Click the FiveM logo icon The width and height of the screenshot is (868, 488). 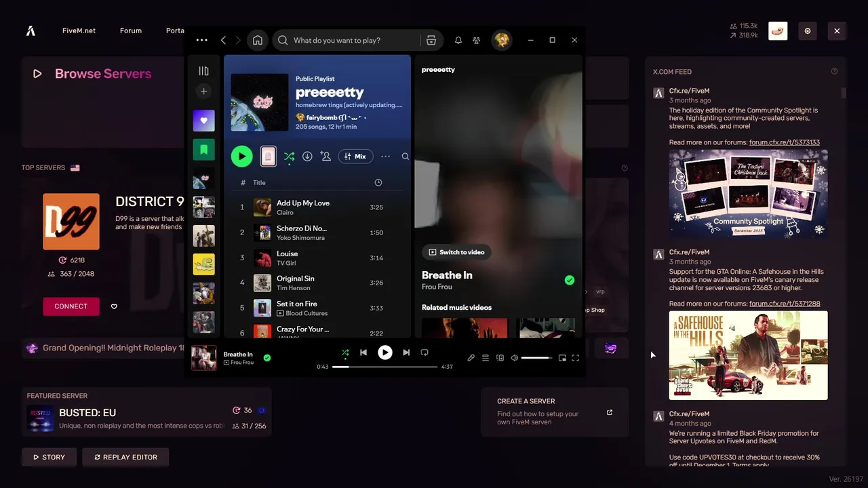coord(31,30)
